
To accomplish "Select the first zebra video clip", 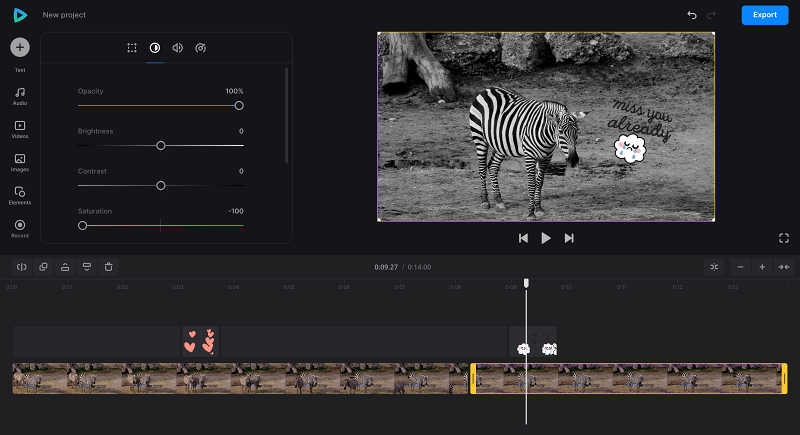I will tap(240, 378).
